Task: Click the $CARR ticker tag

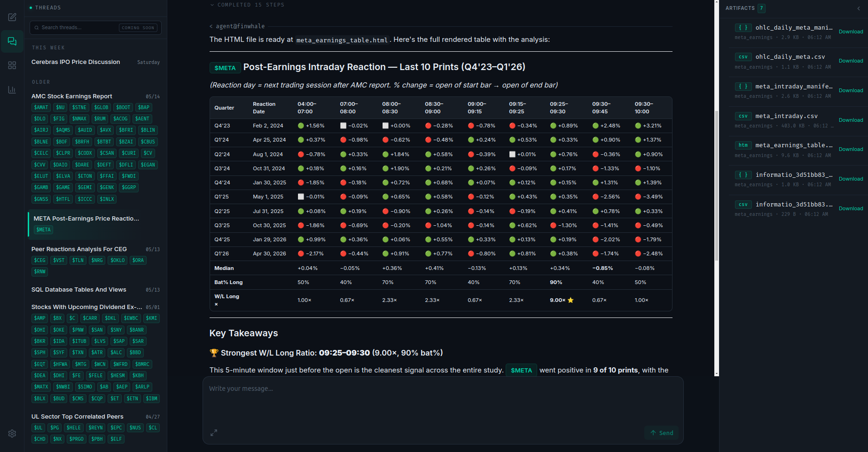Action: (x=90, y=318)
